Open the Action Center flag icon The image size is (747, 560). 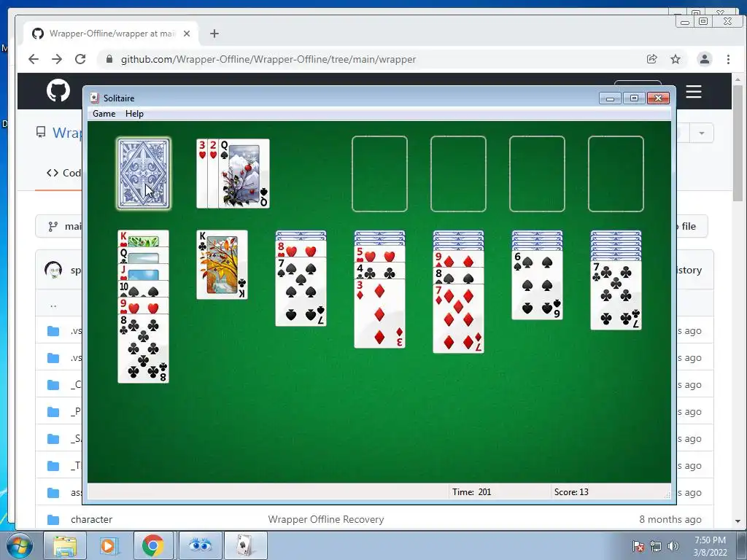coord(638,546)
